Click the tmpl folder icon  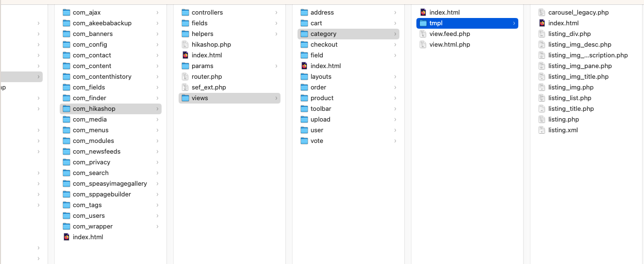(423, 23)
